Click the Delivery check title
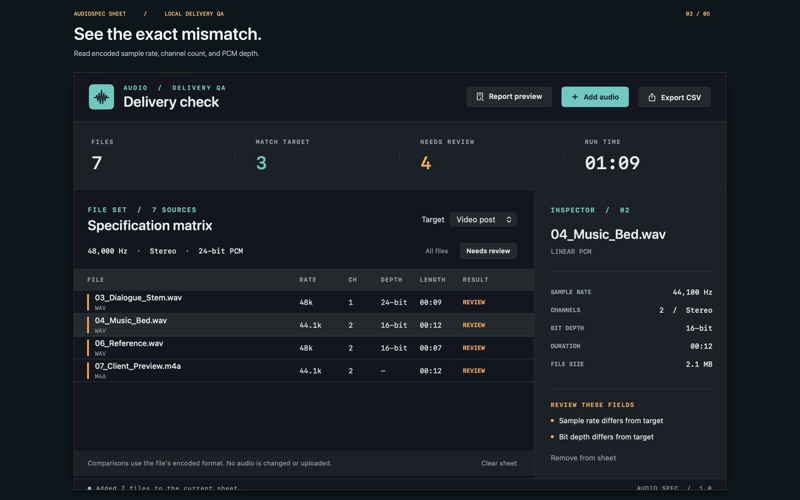 point(171,102)
